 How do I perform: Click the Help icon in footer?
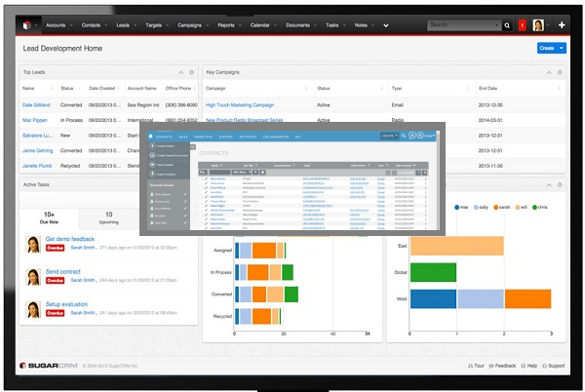point(524,366)
